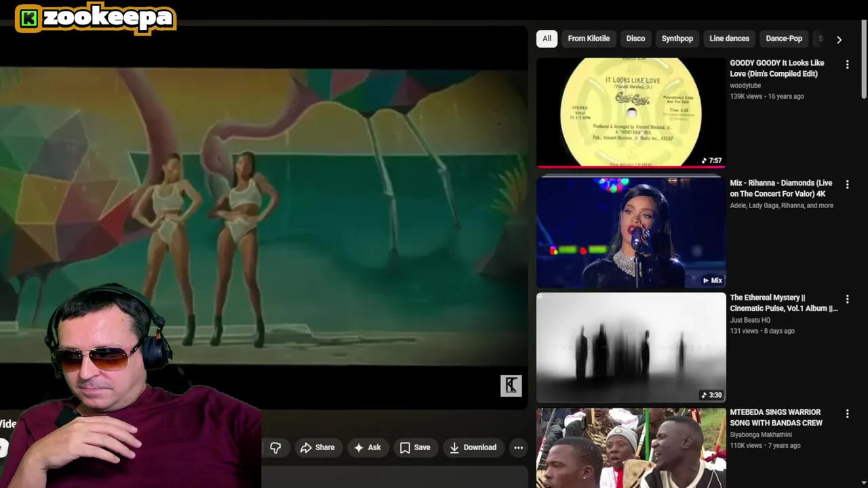
Task: Select the All filter chip
Action: pyautogui.click(x=547, y=39)
